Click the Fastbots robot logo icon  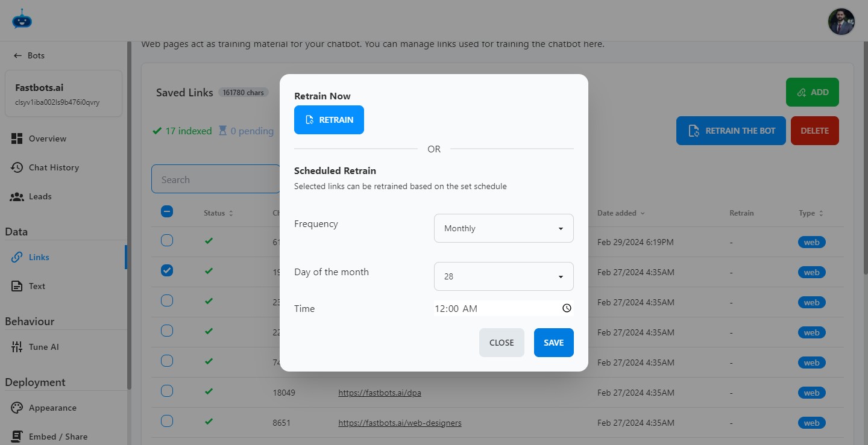coord(22,20)
